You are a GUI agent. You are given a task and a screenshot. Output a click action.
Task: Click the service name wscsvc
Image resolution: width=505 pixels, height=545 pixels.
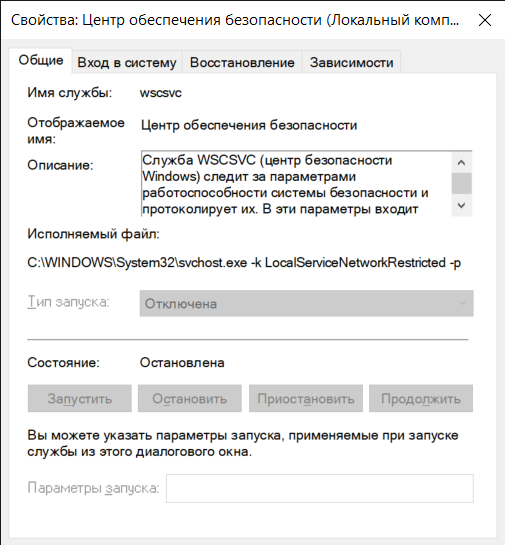tap(161, 93)
